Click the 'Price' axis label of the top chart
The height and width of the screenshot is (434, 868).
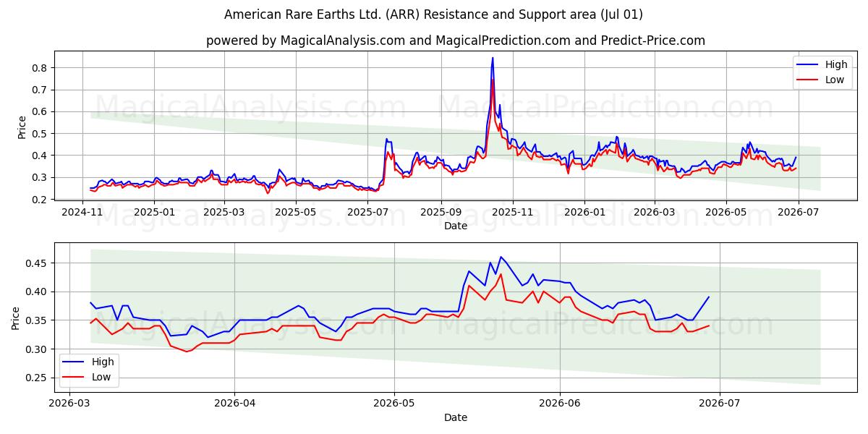pyautogui.click(x=22, y=127)
